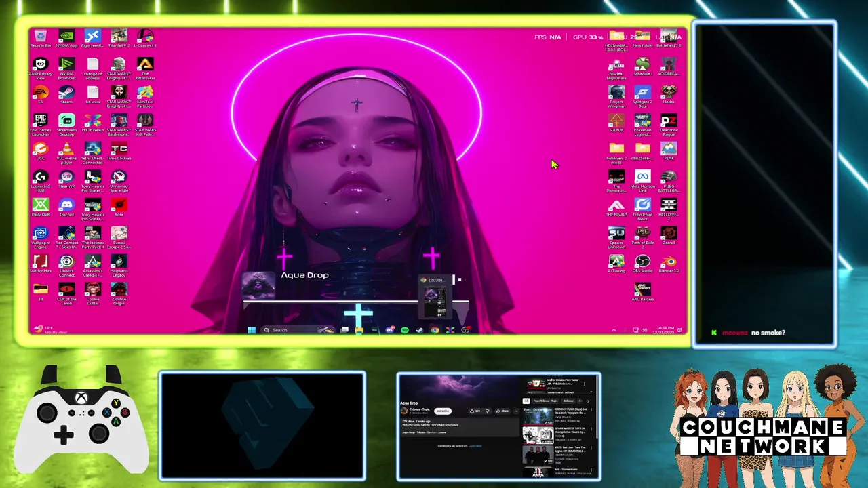Open the Windows Start menu

tap(252, 330)
